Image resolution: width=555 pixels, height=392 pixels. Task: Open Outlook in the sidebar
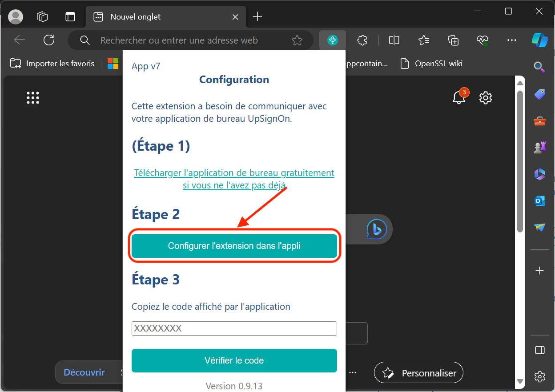[x=539, y=201]
